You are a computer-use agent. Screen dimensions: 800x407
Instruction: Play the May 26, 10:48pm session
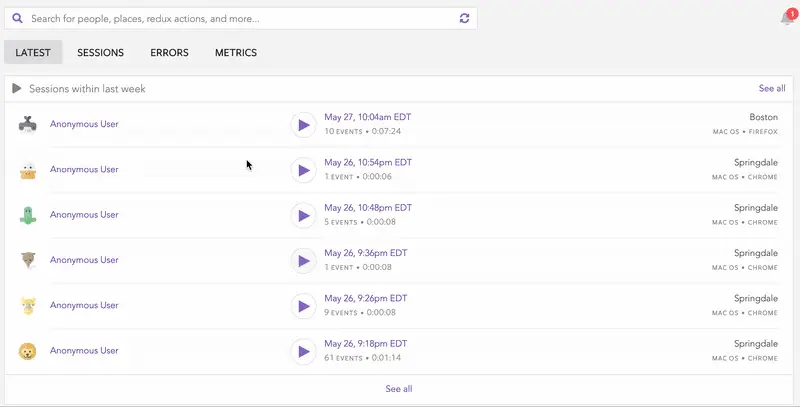tap(303, 215)
